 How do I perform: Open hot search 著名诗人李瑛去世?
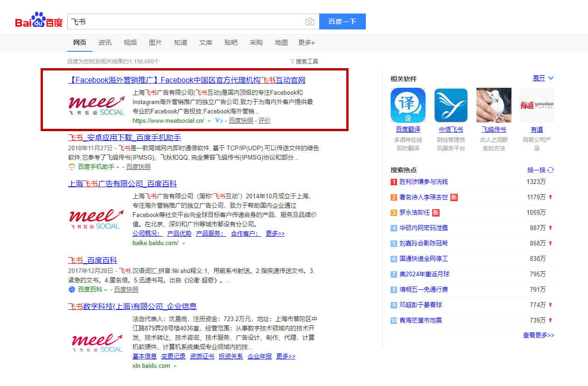424,197
